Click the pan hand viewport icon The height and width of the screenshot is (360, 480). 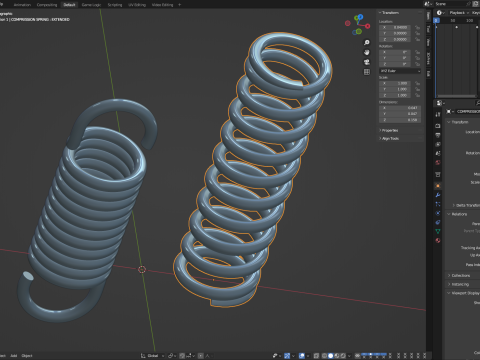click(367, 52)
